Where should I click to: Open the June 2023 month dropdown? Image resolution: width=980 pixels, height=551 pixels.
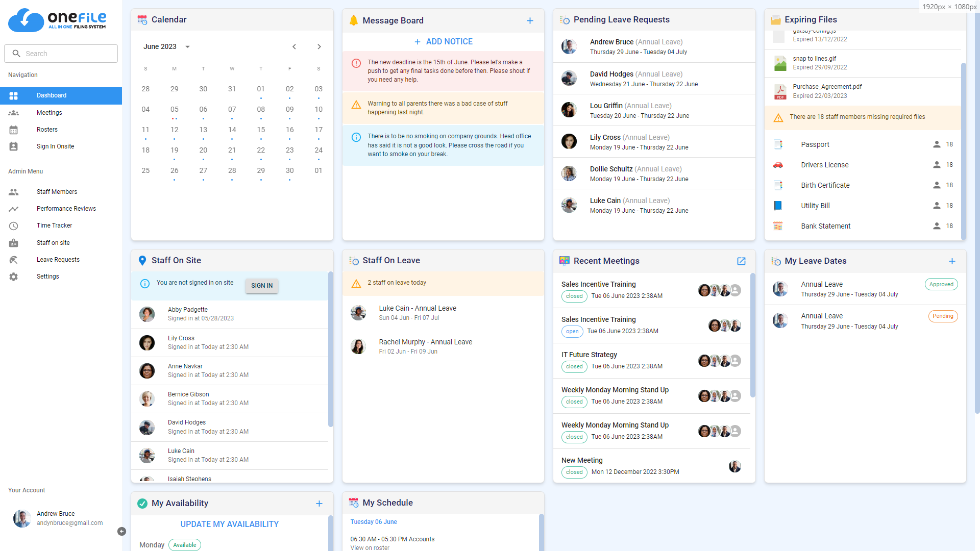pos(187,46)
